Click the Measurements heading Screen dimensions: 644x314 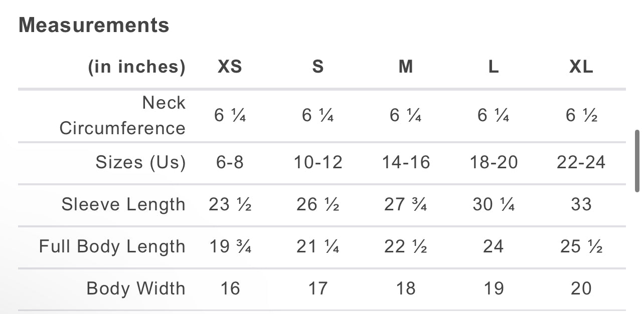tap(94, 25)
